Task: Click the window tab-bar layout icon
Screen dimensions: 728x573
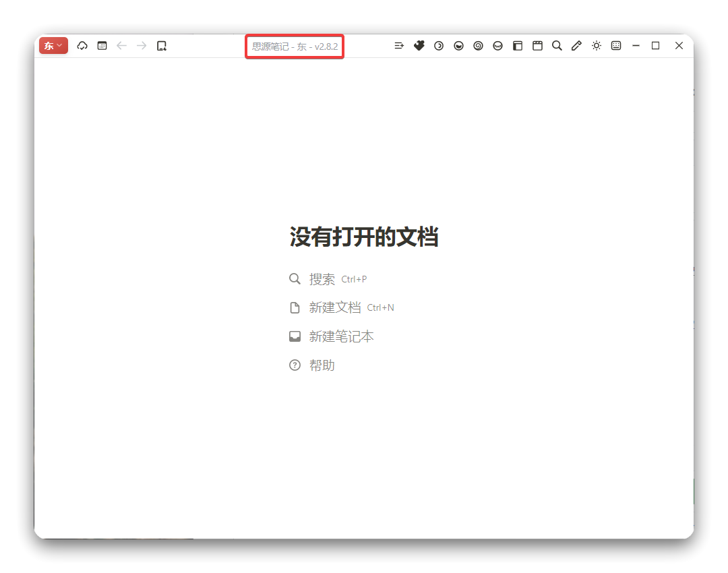Action: (x=538, y=46)
